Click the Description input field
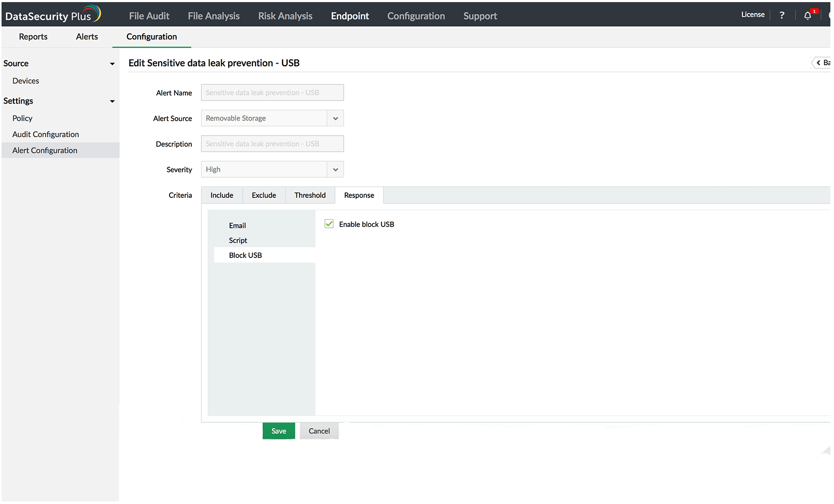 click(272, 144)
